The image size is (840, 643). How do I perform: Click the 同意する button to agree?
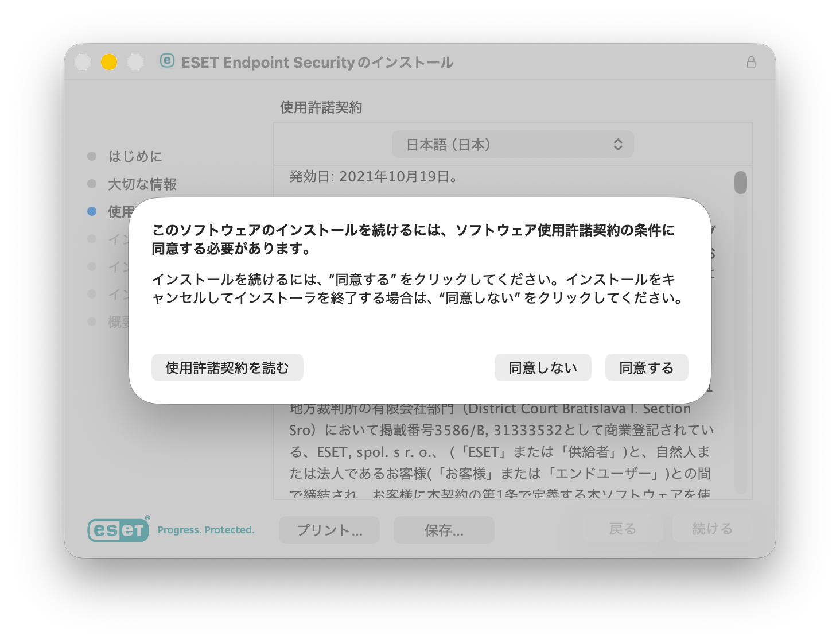[x=646, y=367]
